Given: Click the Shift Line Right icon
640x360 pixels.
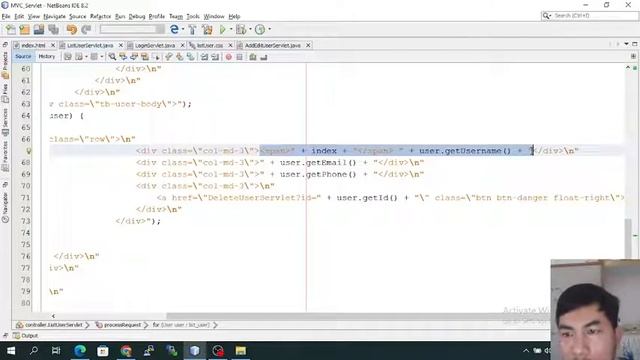Looking at the screenshot, I should coord(215,57).
